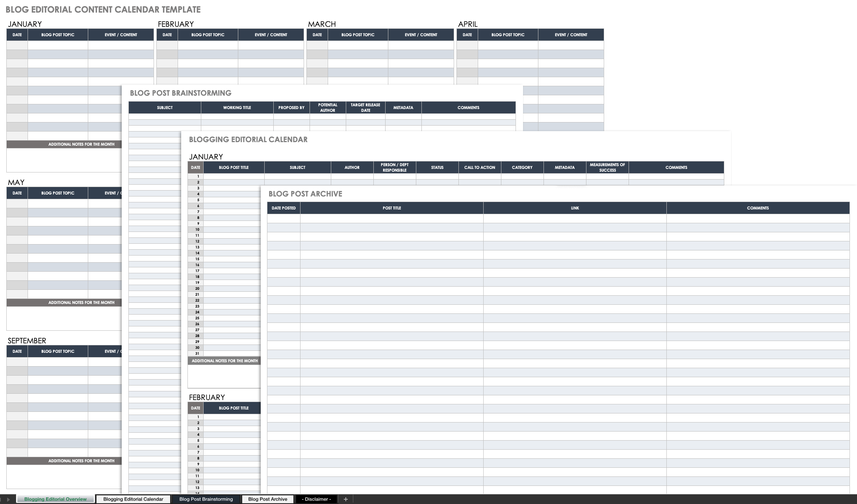The image size is (857, 504).
Task: Select the DATE column header in January
Action: (x=17, y=34)
